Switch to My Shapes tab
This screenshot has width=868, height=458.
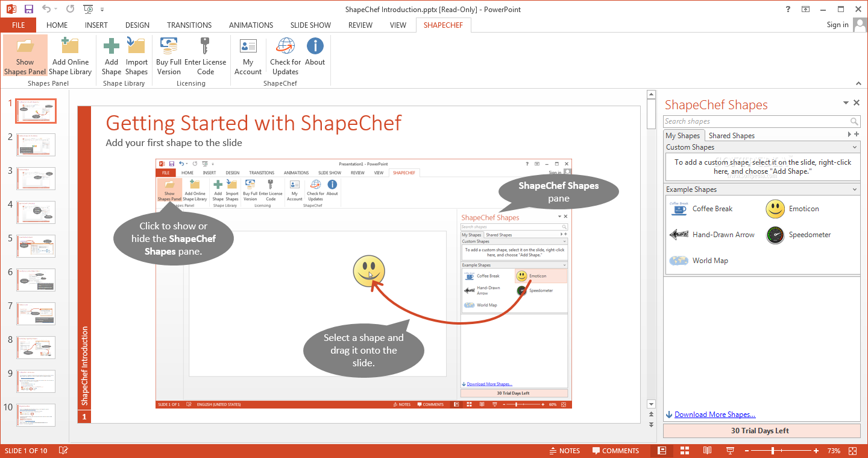coord(683,136)
